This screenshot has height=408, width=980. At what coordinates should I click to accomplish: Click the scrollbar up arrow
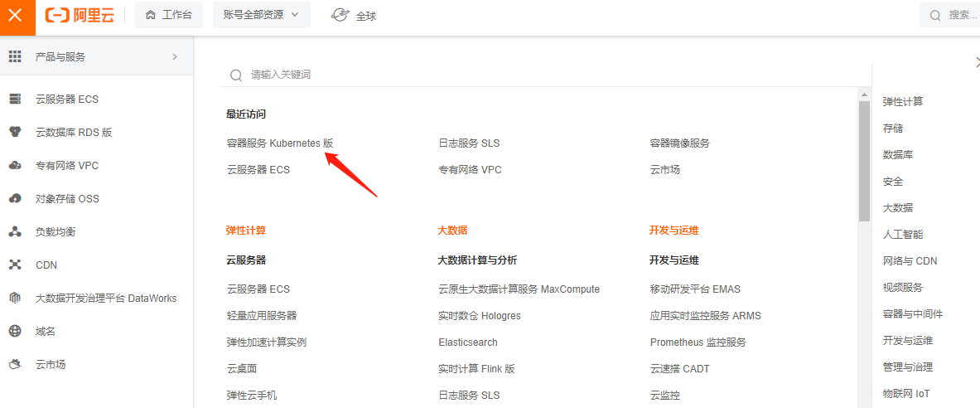pyautogui.click(x=864, y=95)
